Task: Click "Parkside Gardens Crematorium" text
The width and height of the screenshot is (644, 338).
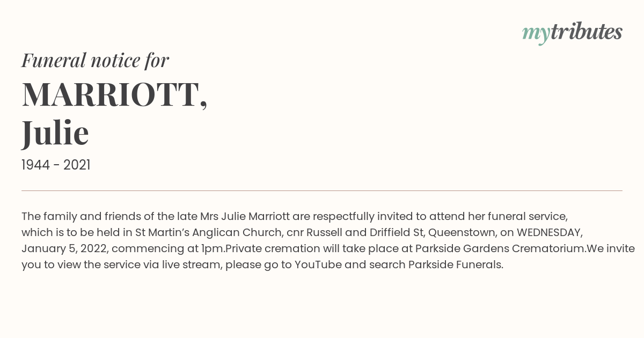Action: (x=500, y=248)
